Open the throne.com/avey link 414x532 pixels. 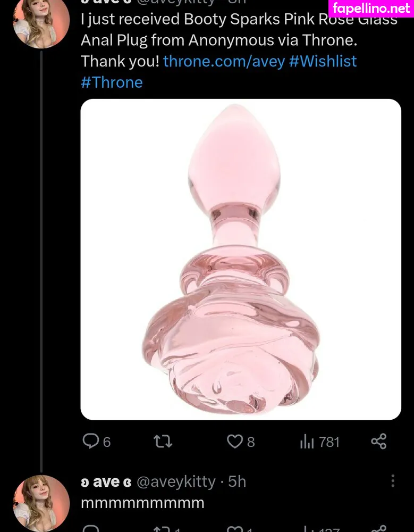[x=224, y=61]
